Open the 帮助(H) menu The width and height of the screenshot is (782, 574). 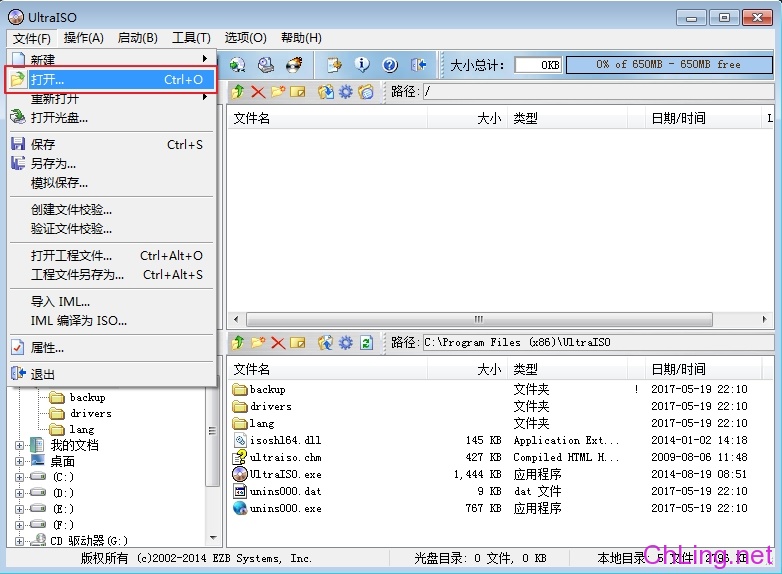(301, 38)
